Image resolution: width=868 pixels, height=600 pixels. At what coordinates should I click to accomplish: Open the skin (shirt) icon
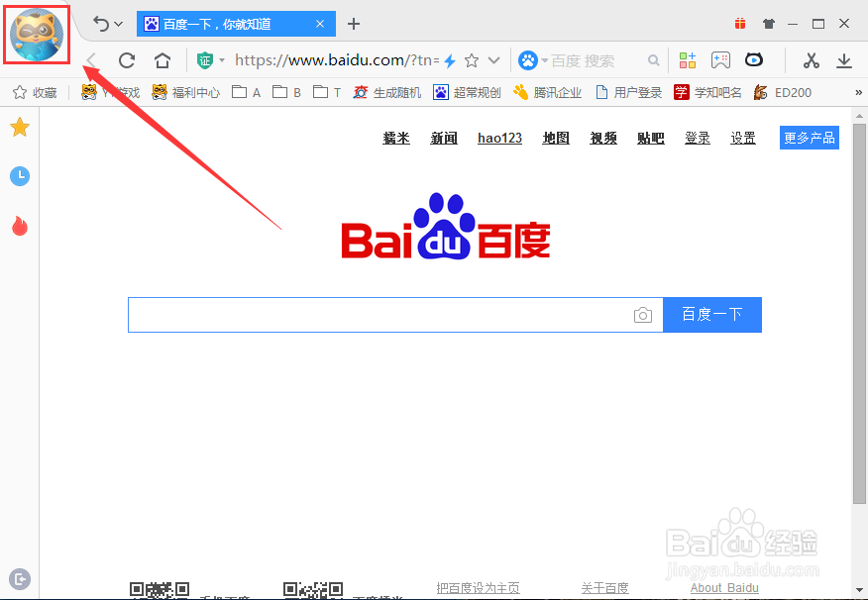click(768, 23)
